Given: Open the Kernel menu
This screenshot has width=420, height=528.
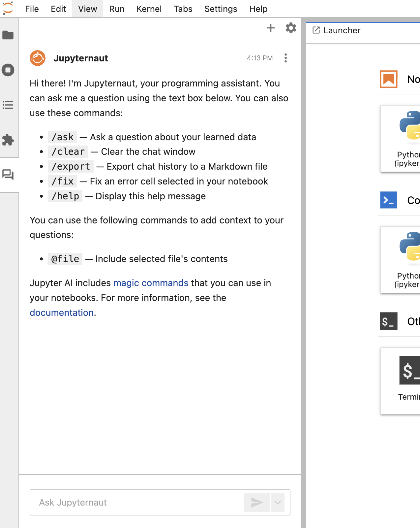Looking at the screenshot, I should [x=149, y=9].
